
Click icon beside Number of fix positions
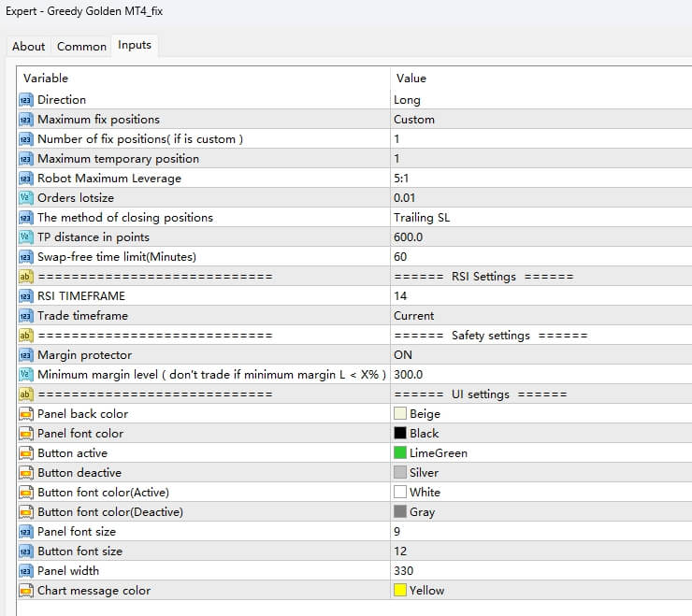[x=26, y=139]
